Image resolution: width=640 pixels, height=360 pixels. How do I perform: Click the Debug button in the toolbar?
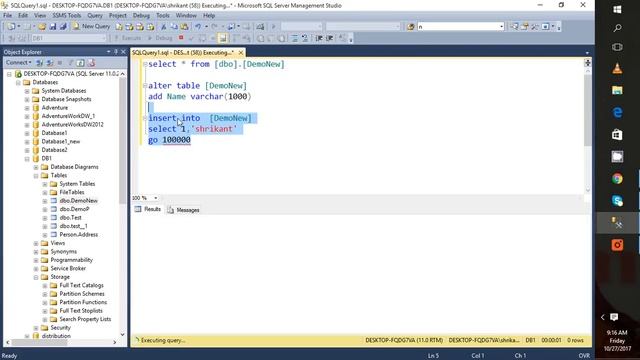click(x=160, y=38)
